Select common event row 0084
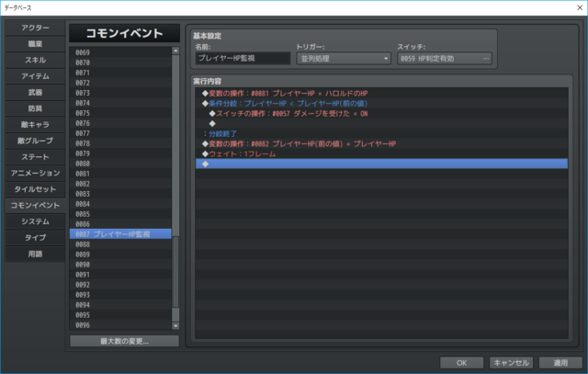 click(x=120, y=204)
